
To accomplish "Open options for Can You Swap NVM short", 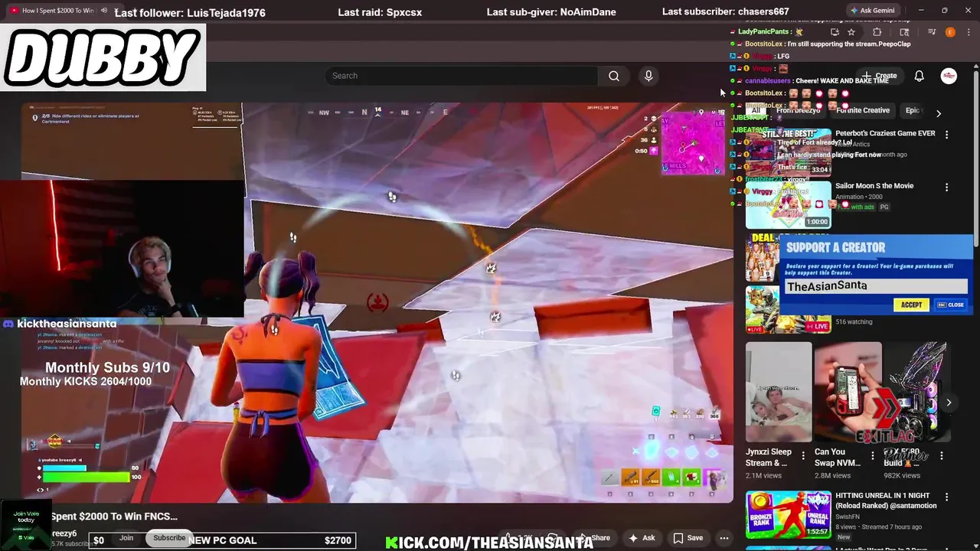I will pos(871,455).
